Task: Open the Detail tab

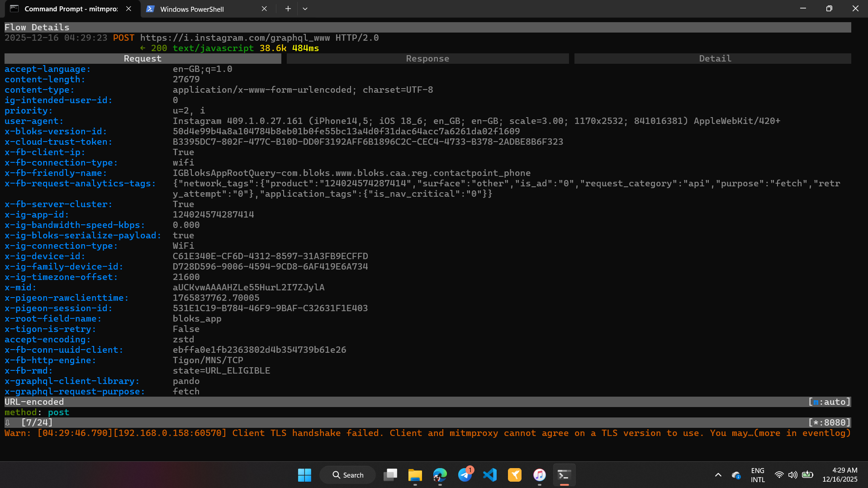Action: (713, 59)
